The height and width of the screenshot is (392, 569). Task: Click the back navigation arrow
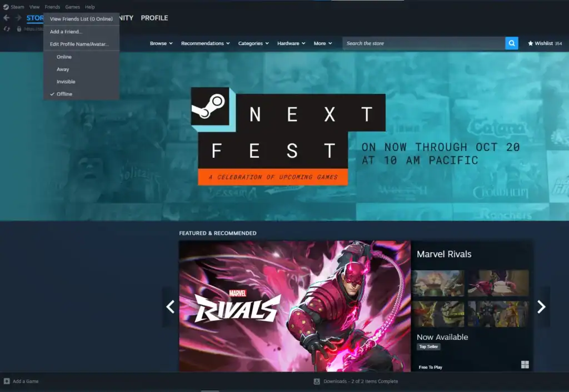7,18
